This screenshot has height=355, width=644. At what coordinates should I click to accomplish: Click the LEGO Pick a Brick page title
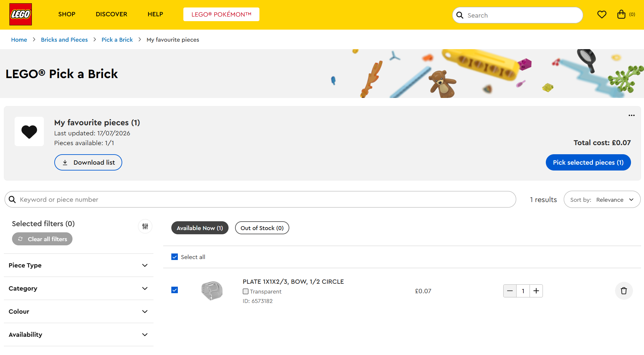[x=62, y=74]
